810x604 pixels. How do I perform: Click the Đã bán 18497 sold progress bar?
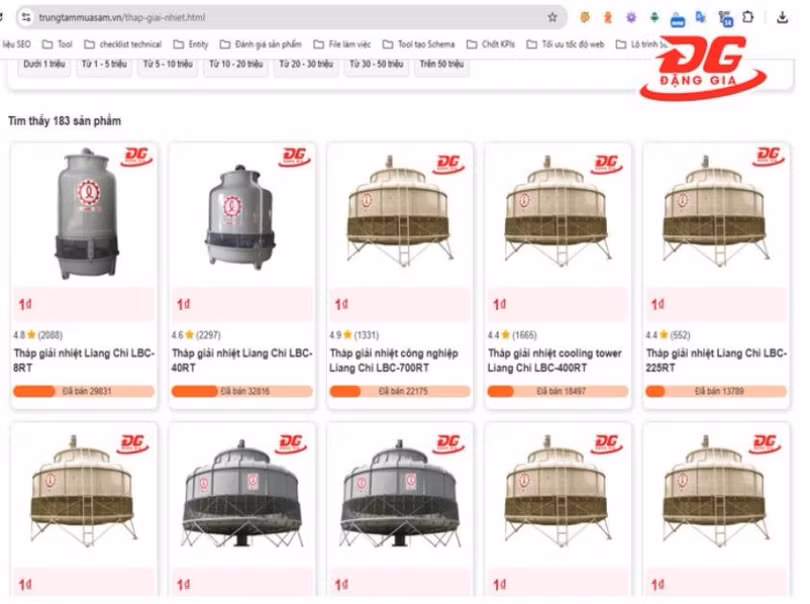(x=558, y=392)
